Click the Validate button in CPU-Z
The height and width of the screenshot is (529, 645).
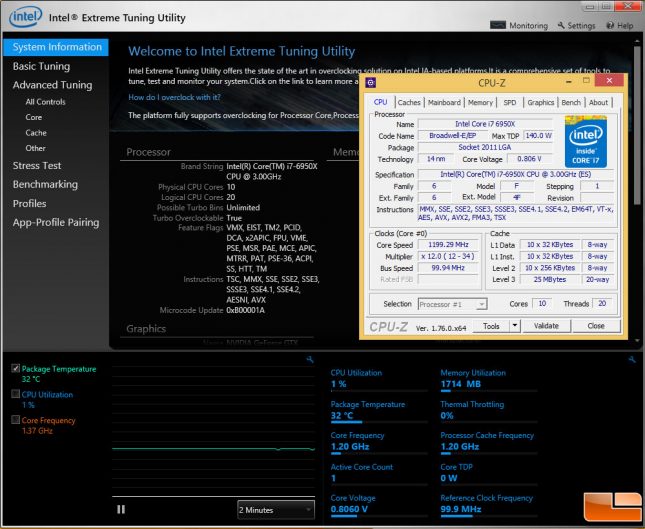pos(546,326)
